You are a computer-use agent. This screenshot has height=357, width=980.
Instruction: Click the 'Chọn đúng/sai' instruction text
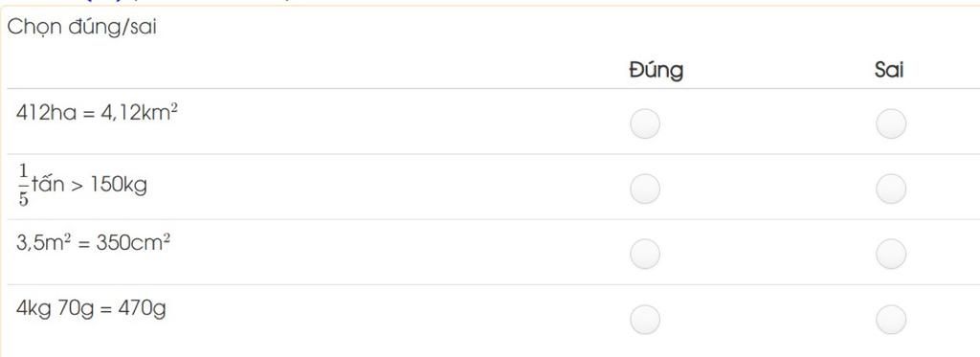81,28
